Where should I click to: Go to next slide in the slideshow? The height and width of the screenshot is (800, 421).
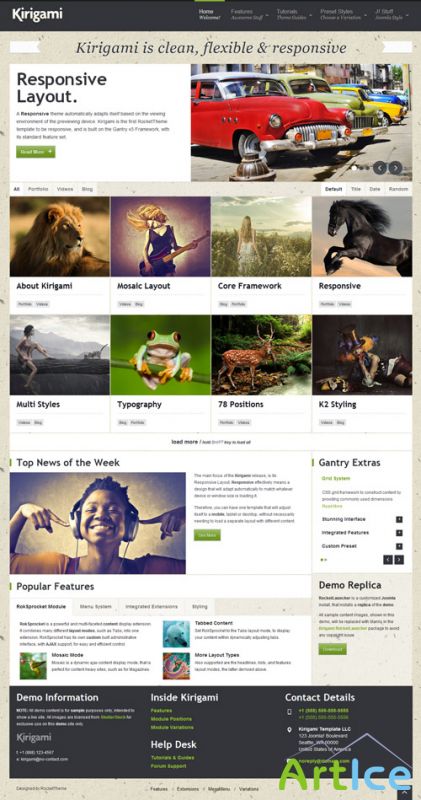395,168
